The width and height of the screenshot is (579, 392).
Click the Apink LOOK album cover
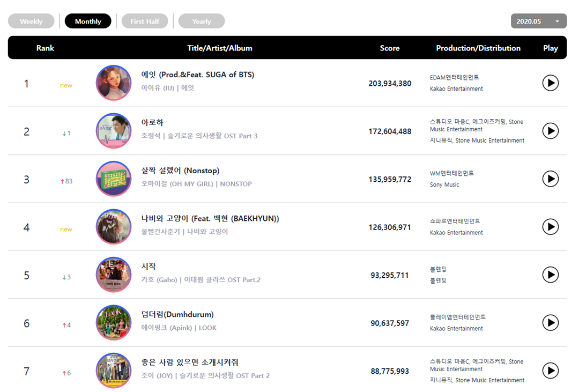click(113, 322)
